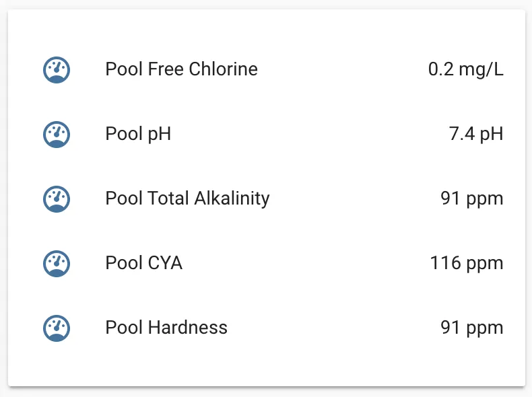The height and width of the screenshot is (397, 532).
Task: Click the ppm unit of Pool Hardness
Action: tap(485, 329)
